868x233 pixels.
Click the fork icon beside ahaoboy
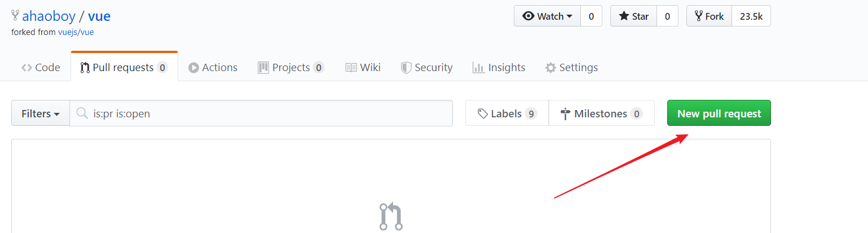[x=15, y=16]
